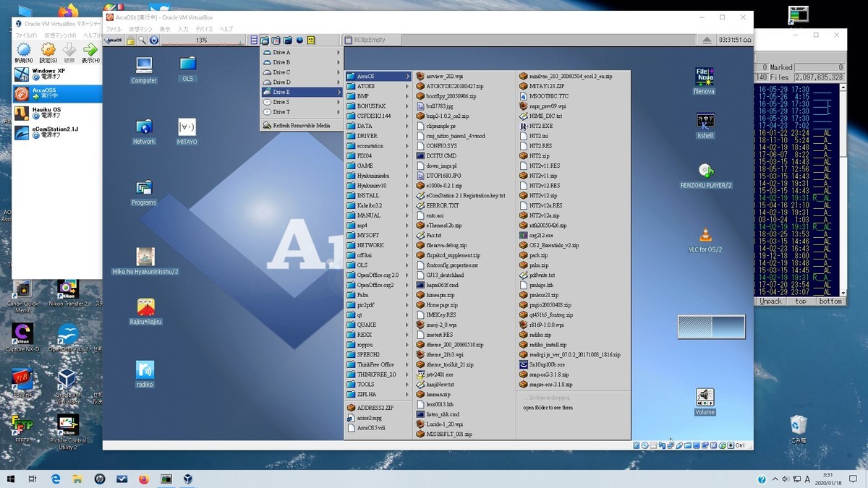
Task: Click Firefox icon in Windows taskbar
Action: pyautogui.click(x=143, y=479)
